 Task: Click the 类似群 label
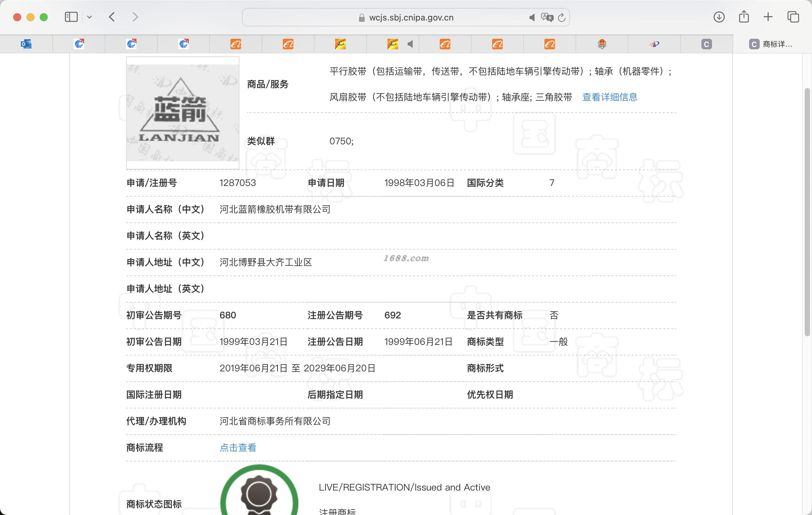(261, 141)
